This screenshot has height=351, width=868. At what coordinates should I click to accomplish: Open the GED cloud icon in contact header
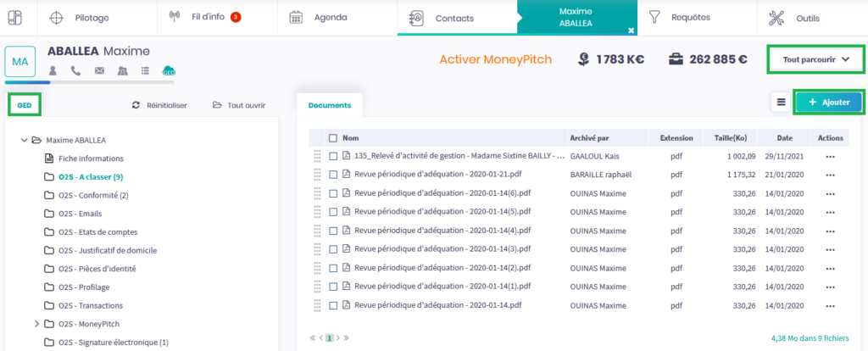pos(169,70)
